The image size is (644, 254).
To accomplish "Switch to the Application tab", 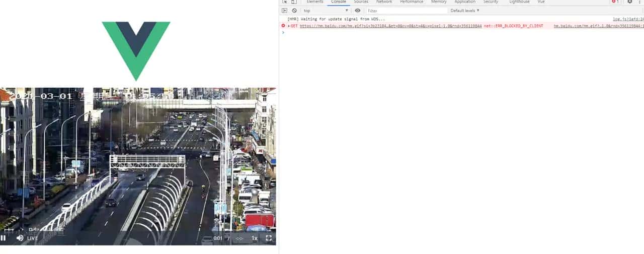I will pyautogui.click(x=465, y=2).
